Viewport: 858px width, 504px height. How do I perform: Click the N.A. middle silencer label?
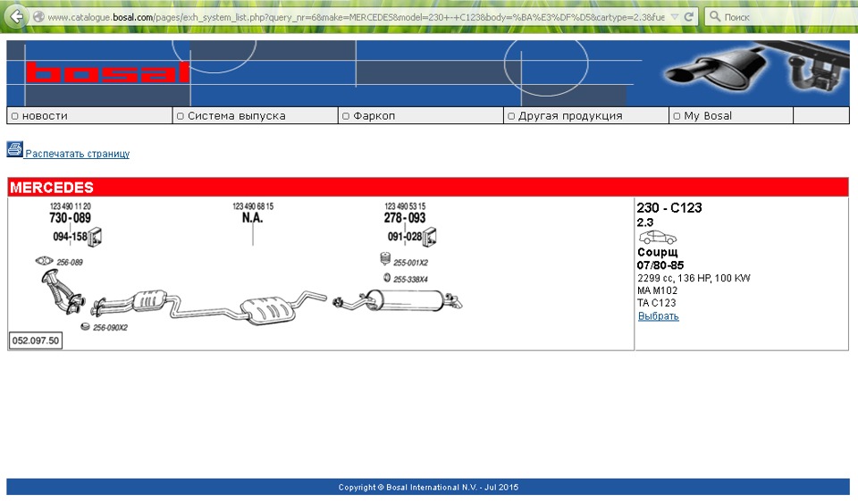point(252,218)
